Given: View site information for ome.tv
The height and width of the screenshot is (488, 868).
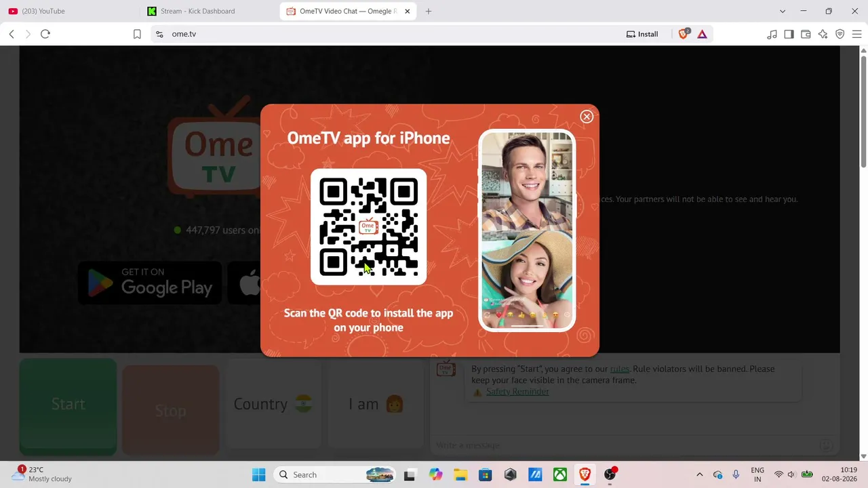Looking at the screenshot, I should point(159,34).
